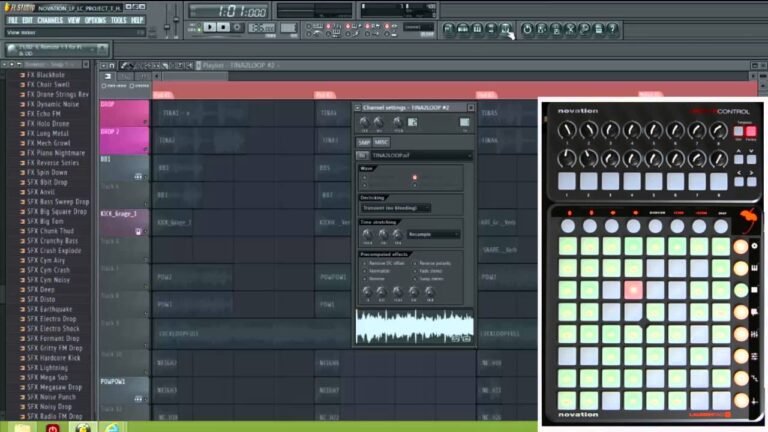The height and width of the screenshot is (432, 768).
Task: Switch to the MISC tab
Action: point(381,143)
